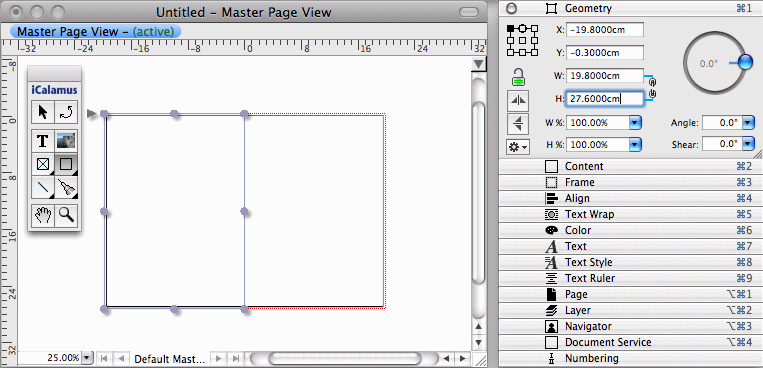This screenshot has width=763, height=368.
Task: Select the image frame tool
Action: 66,141
